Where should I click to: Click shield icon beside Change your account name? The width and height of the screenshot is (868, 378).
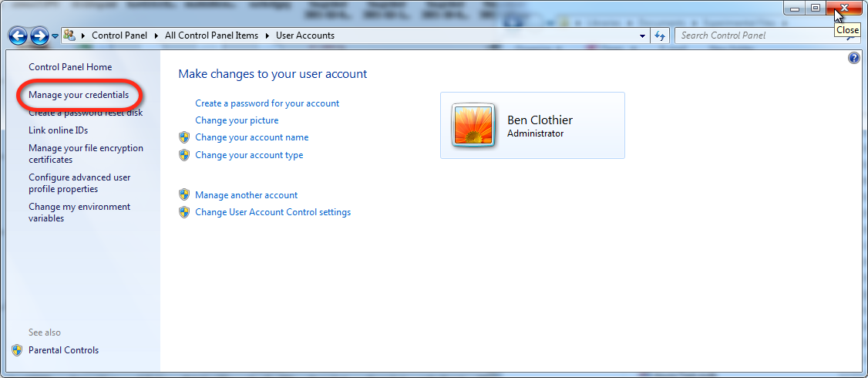click(x=184, y=137)
